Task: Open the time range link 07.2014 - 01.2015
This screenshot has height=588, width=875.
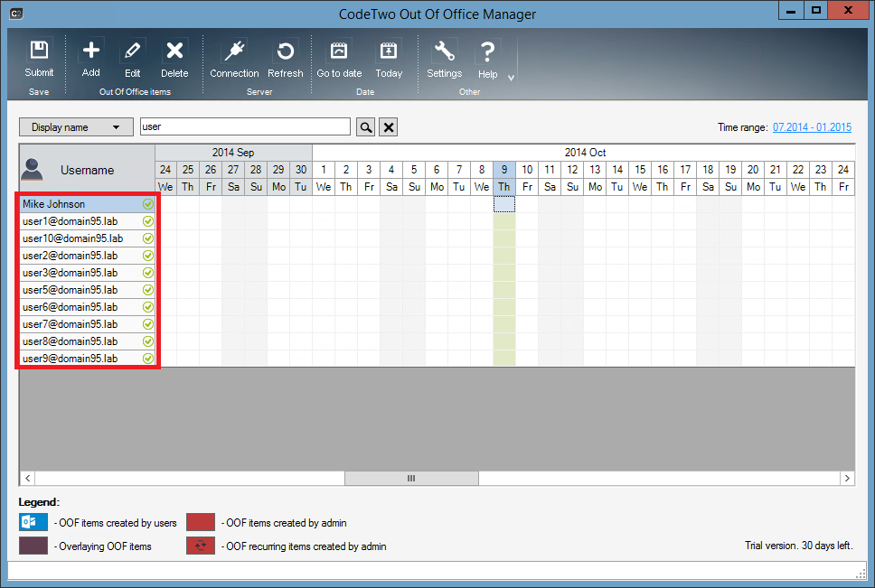Action: click(812, 127)
